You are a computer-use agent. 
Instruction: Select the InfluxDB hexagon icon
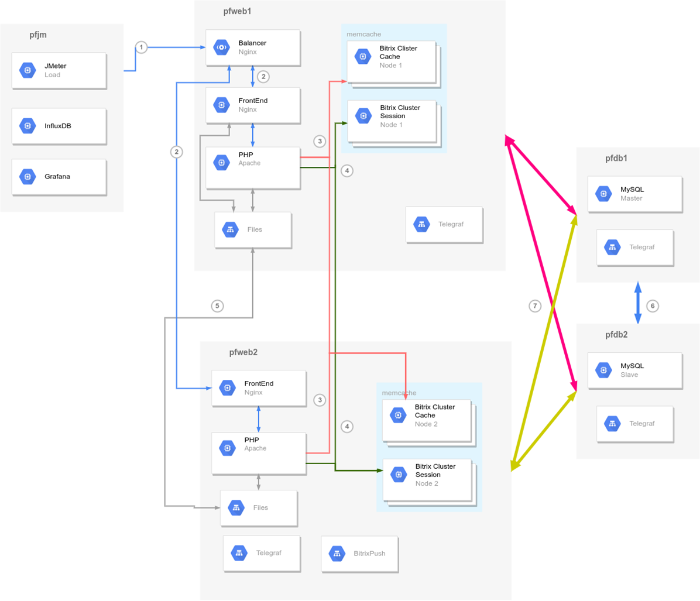point(28,126)
